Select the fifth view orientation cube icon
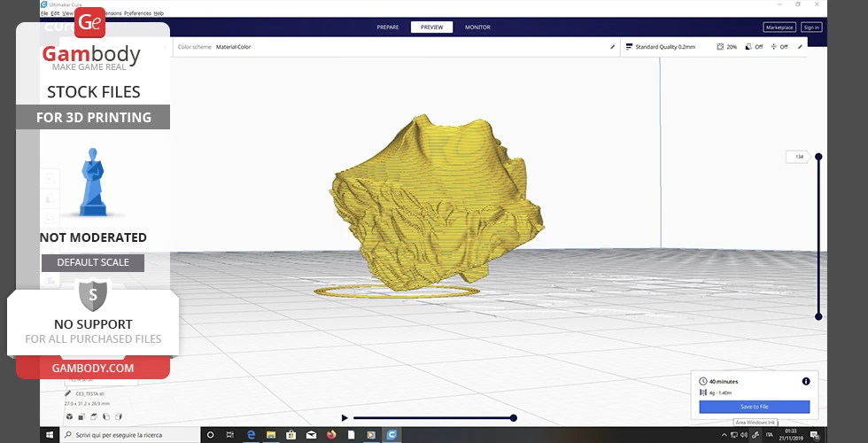868x443 pixels. point(119,417)
